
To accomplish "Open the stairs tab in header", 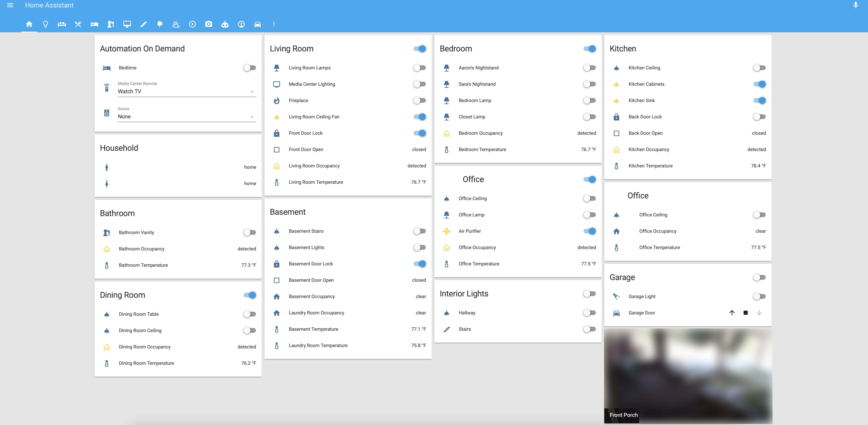I will (x=144, y=24).
